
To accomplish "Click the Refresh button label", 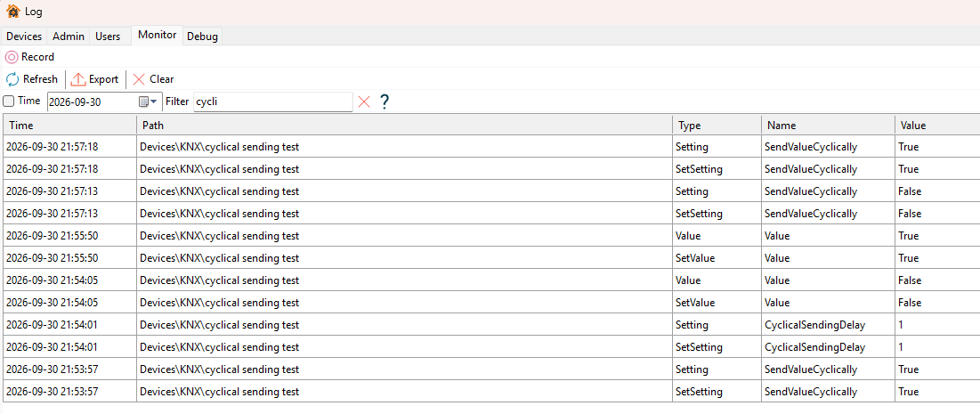I will [x=40, y=79].
